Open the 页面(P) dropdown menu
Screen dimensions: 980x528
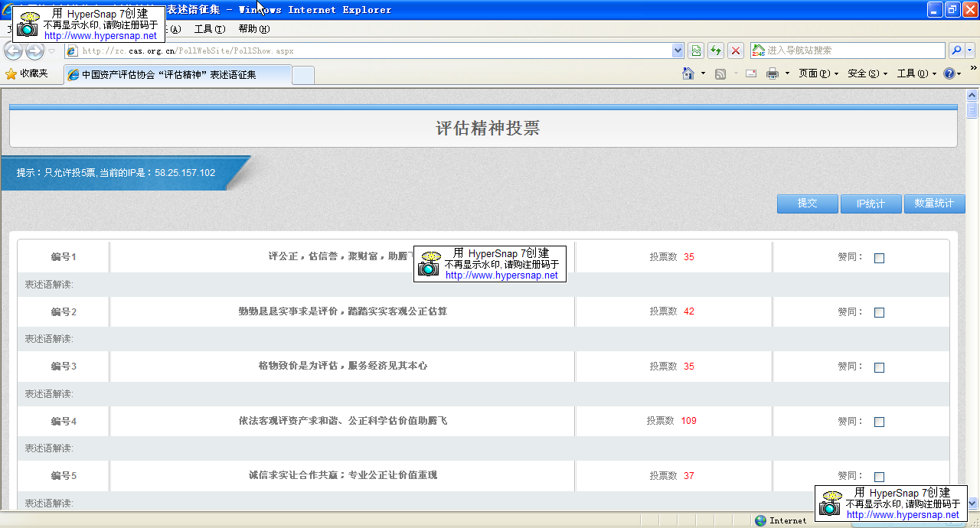pyautogui.click(x=818, y=73)
